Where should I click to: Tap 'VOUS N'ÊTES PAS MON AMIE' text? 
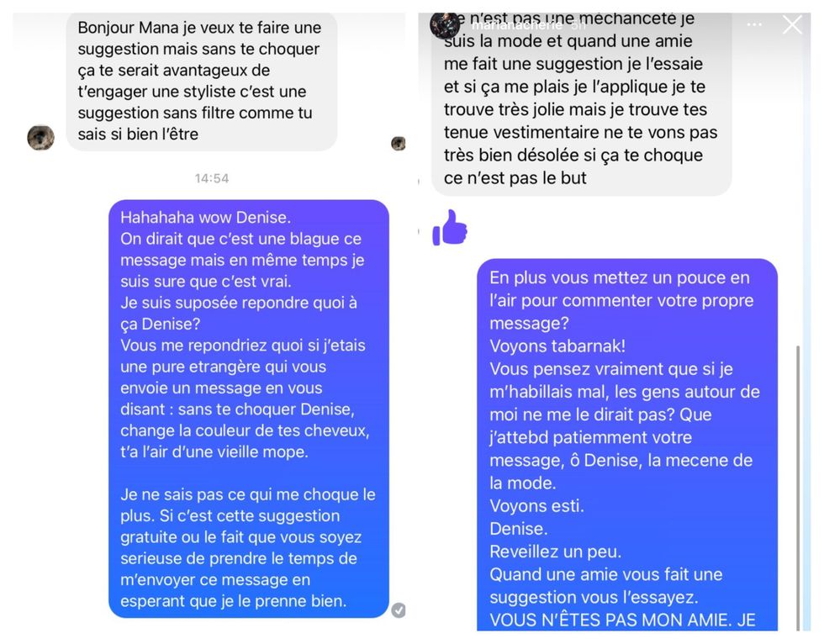coord(610,620)
